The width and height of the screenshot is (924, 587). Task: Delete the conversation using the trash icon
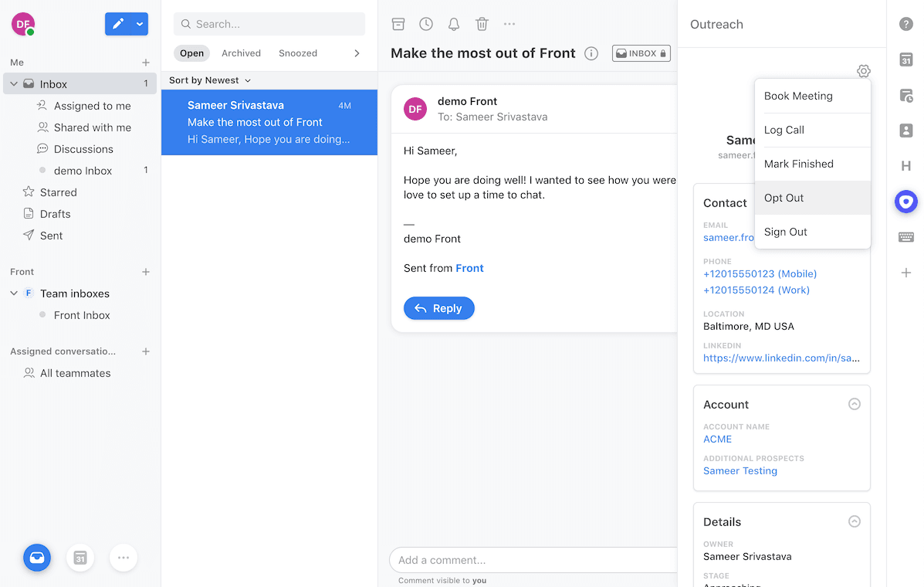[x=481, y=24]
